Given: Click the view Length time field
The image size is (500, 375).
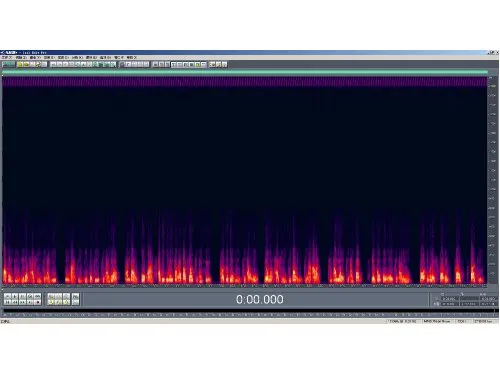Looking at the screenshot, I should tap(488, 304).
